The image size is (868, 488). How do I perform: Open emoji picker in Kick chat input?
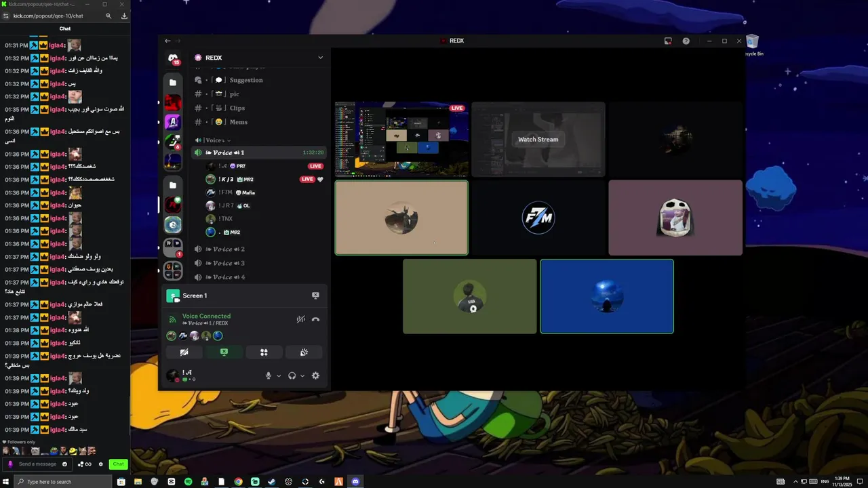point(64,464)
